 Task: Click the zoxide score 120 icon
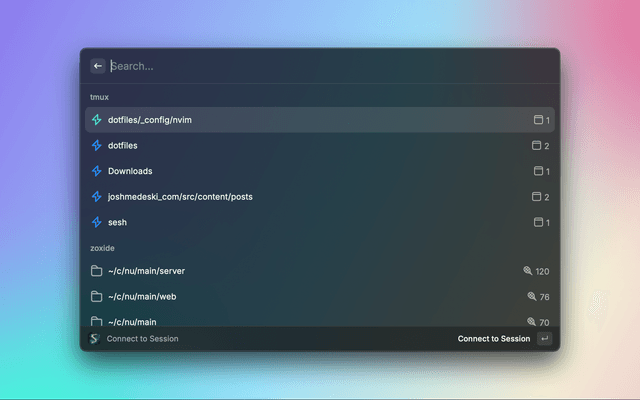pyautogui.click(x=528, y=271)
